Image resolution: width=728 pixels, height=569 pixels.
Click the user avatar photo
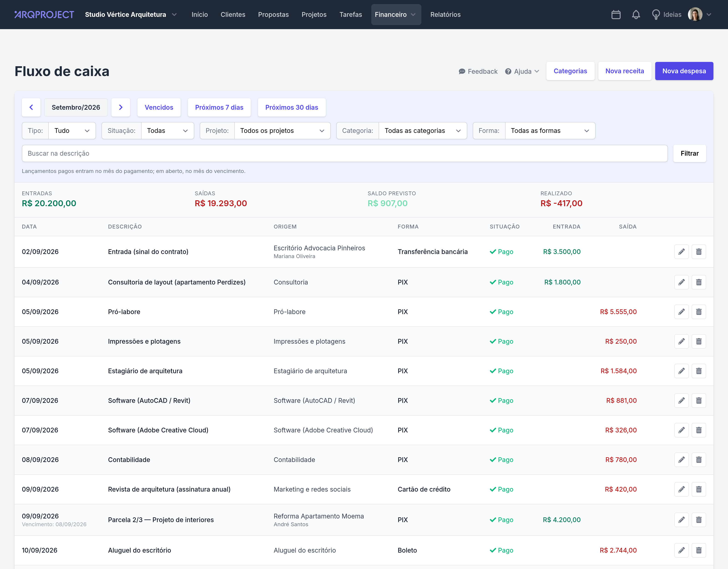click(695, 14)
